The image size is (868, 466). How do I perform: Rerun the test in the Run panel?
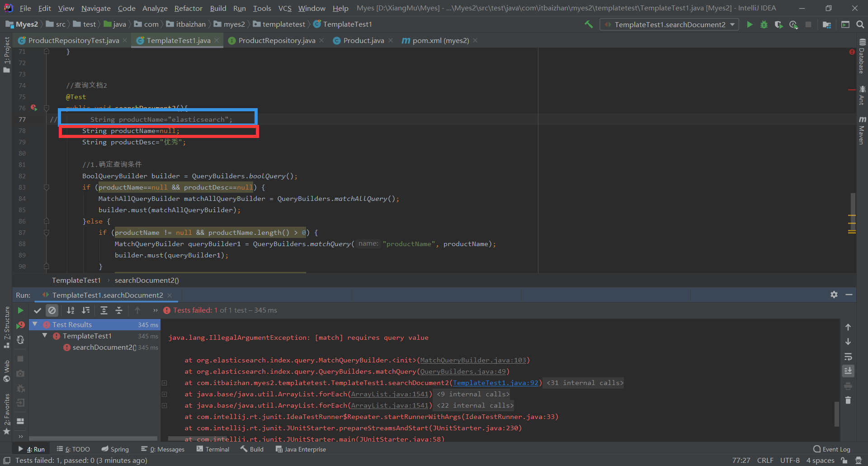20,310
